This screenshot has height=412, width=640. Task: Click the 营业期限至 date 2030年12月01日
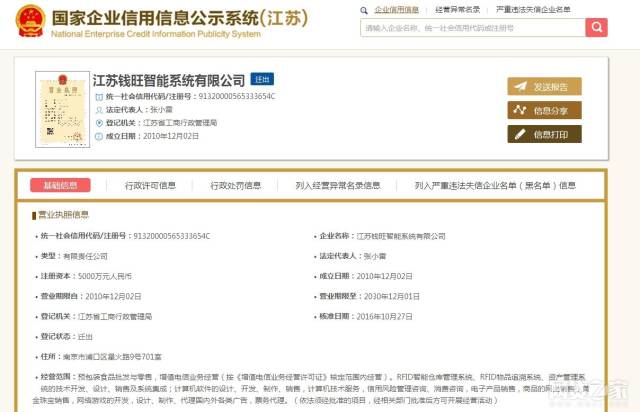[391, 296]
